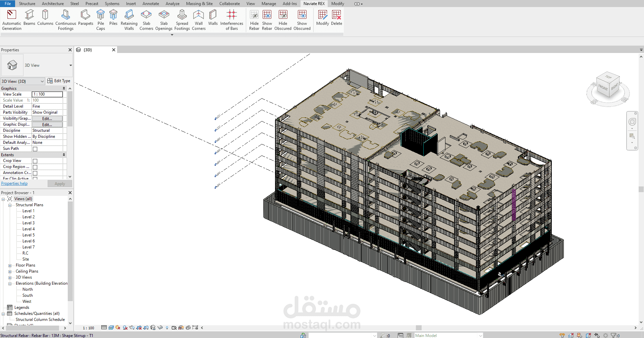The width and height of the screenshot is (644, 338).
Task: Click the Apply button in Properties
Action: 60,183
